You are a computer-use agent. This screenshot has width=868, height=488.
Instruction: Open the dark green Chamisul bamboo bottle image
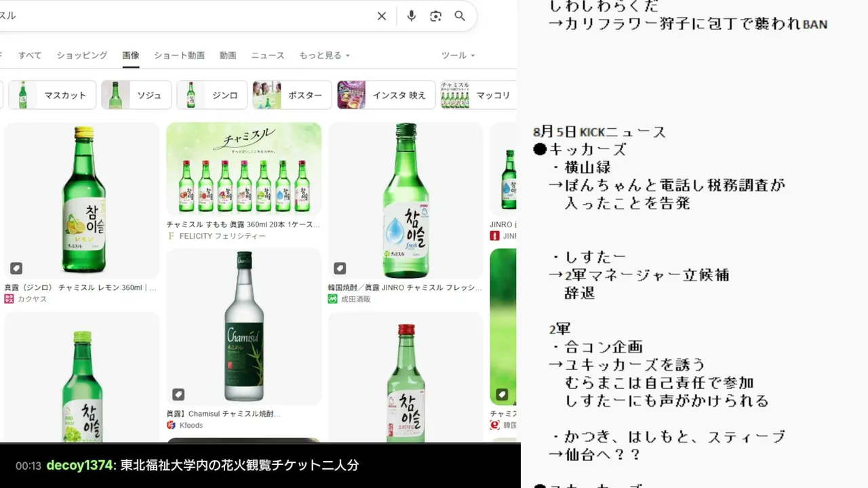[x=243, y=327]
